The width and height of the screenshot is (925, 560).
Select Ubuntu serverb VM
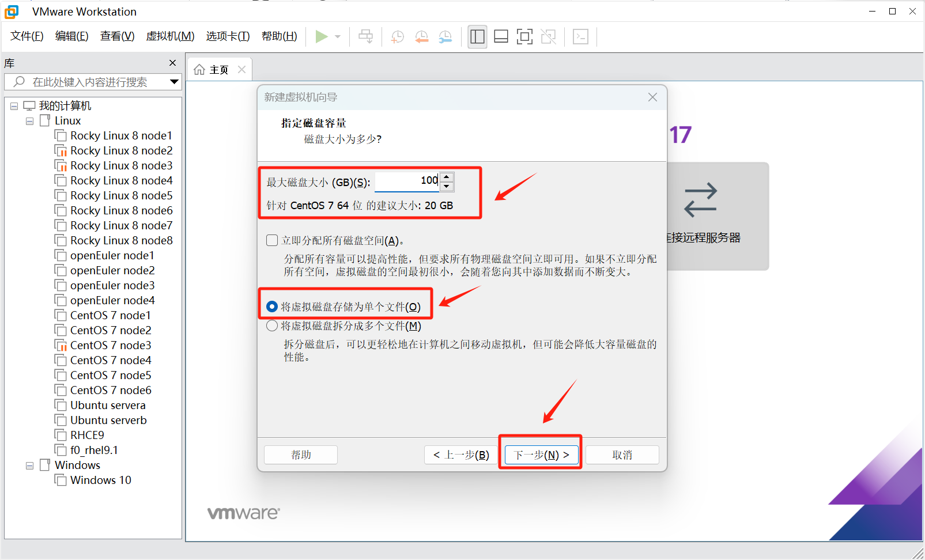pyautogui.click(x=108, y=420)
